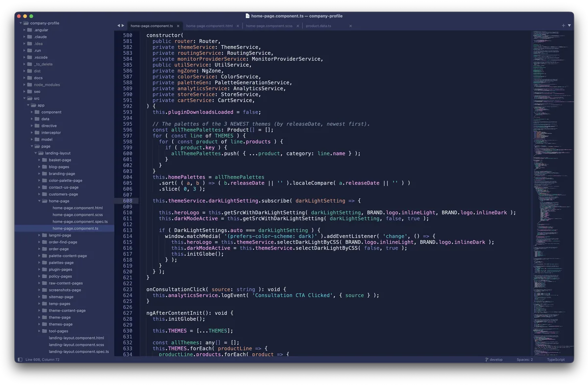The height and width of the screenshot is (386, 588).
Task: Click the basket-page folder icon
Action: (45, 160)
